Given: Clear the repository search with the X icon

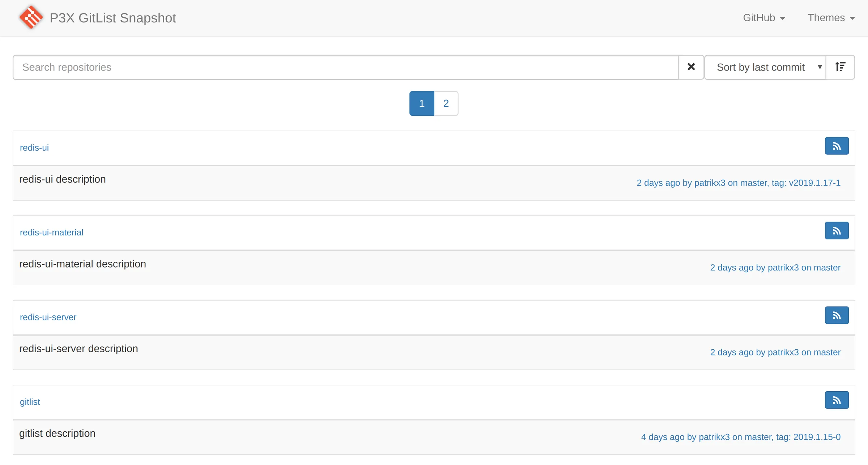Looking at the screenshot, I should pyautogui.click(x=691, y=67).
